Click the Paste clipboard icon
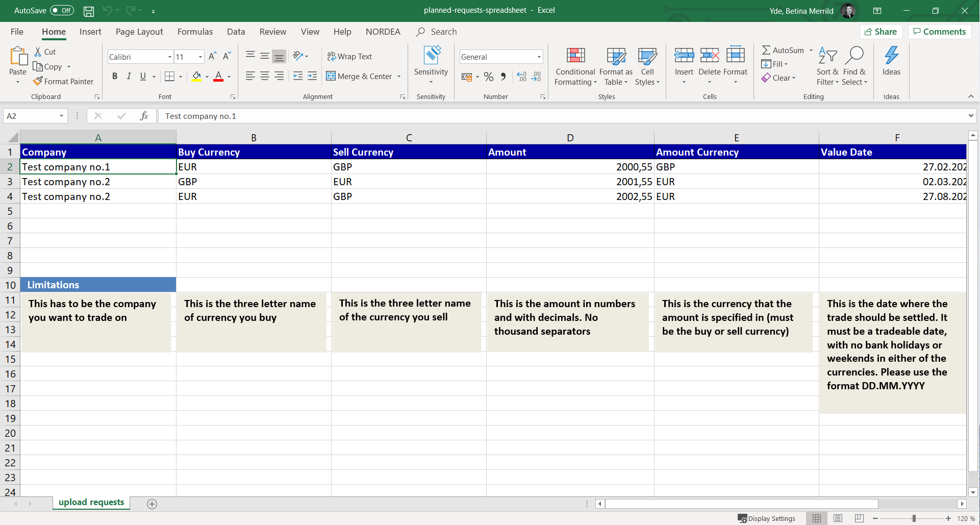 coord(18,56)
